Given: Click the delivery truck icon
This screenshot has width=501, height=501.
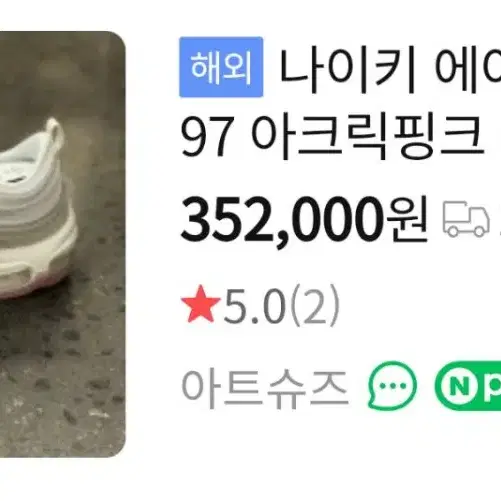Looking at the screenshot, I should pos(466,219).
